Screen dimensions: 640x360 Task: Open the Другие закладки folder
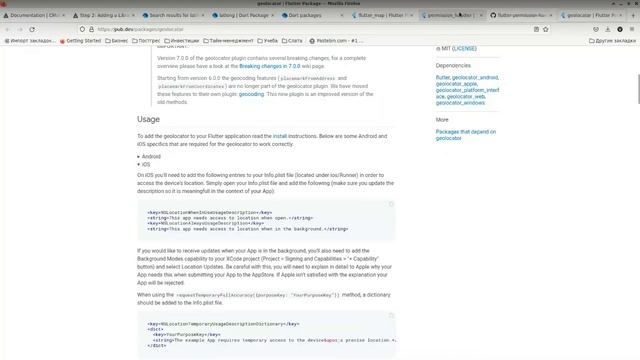tap(612, 41)
